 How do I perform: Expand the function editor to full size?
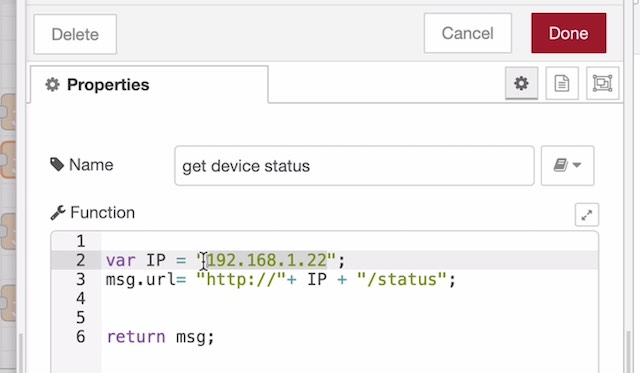(x=587, y=215)
